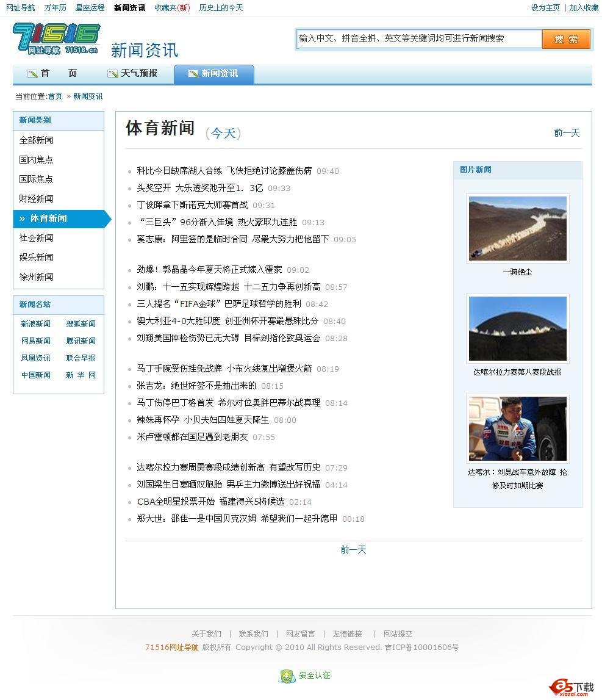Open the 刘鹏 十一五 headline
The height and width of the screenshot is (700, 602).
pyautogui.click(x=229, y=287)
